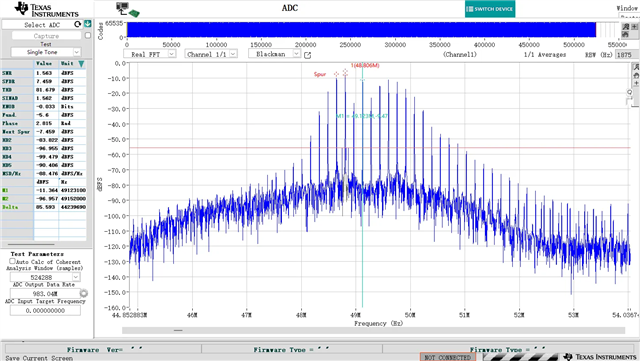Click the x-axis end value beginning 54.0367
This screenshot has width=640, height=361.
pyautogui.click(x=626, y=315)
